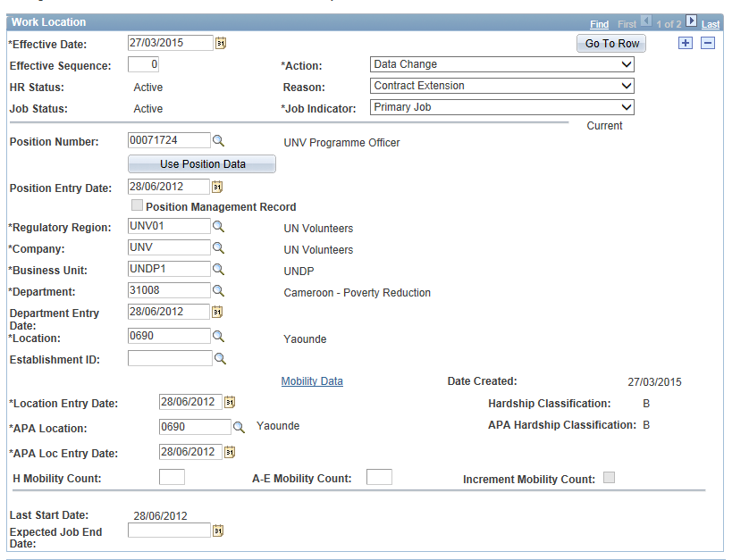Select 'Cameroon - Poverty Reduction' department text
The image size is (749, 560).
pos(357,293)
